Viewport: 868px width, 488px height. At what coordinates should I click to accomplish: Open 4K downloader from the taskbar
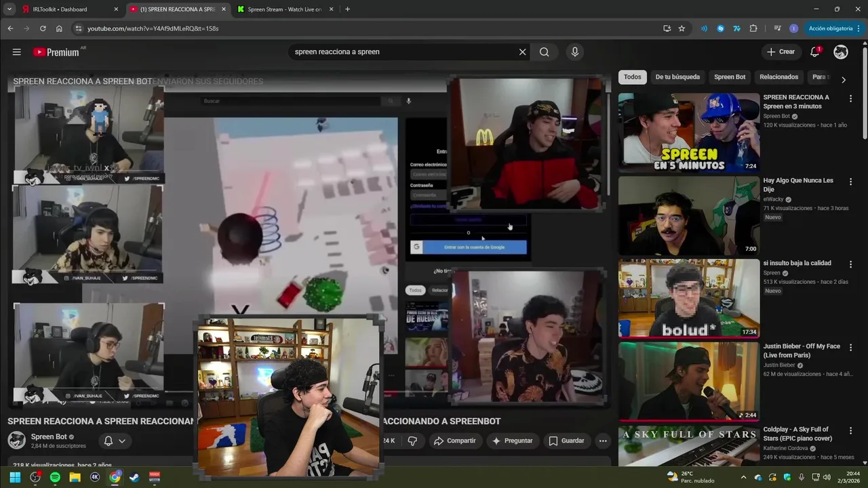pyautogui.click(x=95, y=477)
